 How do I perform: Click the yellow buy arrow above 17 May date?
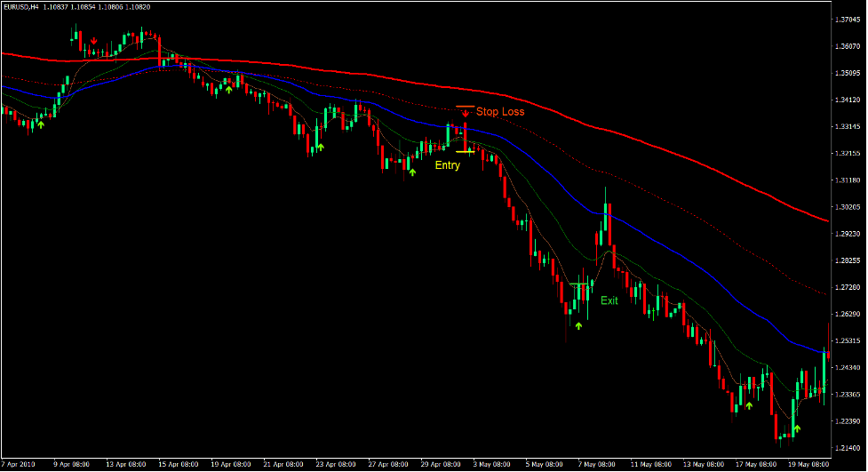click(748, 404)
